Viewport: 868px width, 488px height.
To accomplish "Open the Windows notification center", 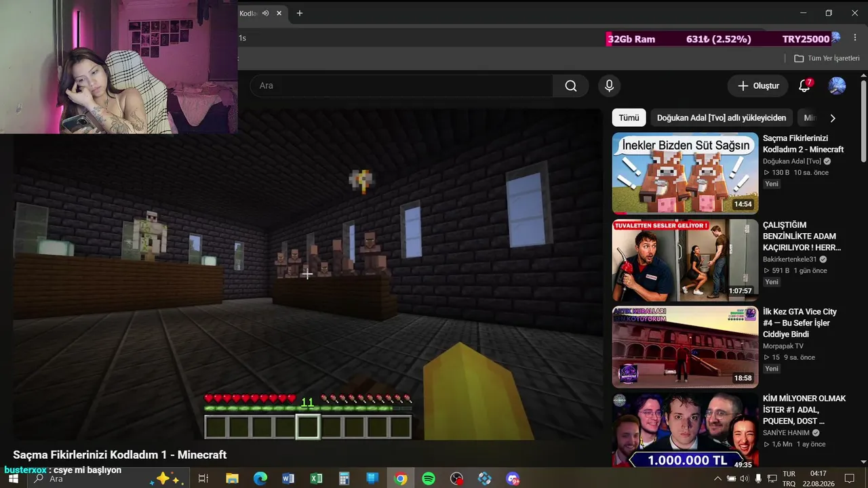I will [x=849, y=479].
